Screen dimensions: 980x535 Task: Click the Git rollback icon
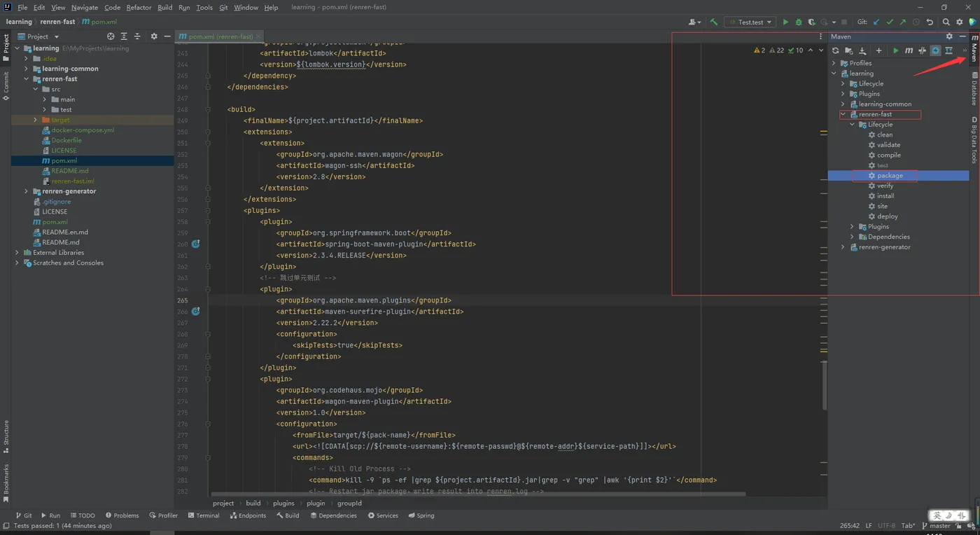[x=930, y=22]
